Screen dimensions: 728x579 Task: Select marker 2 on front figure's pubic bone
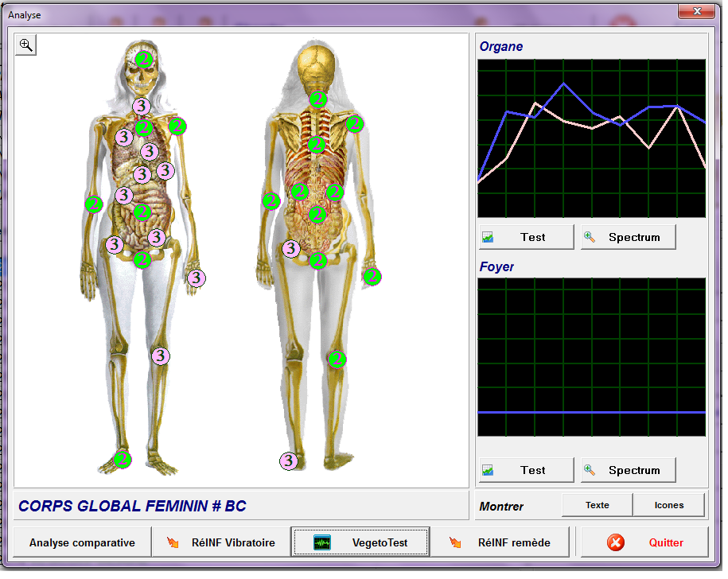(142, 260)
